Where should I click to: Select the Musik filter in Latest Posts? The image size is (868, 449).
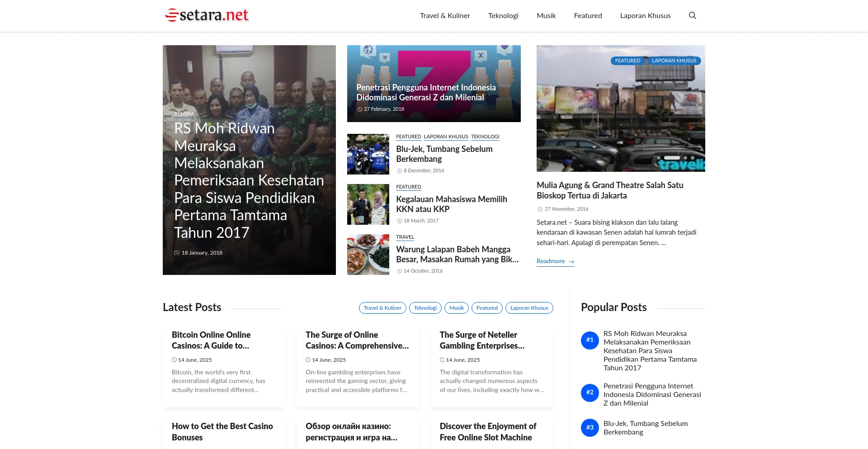pos(456,308)
